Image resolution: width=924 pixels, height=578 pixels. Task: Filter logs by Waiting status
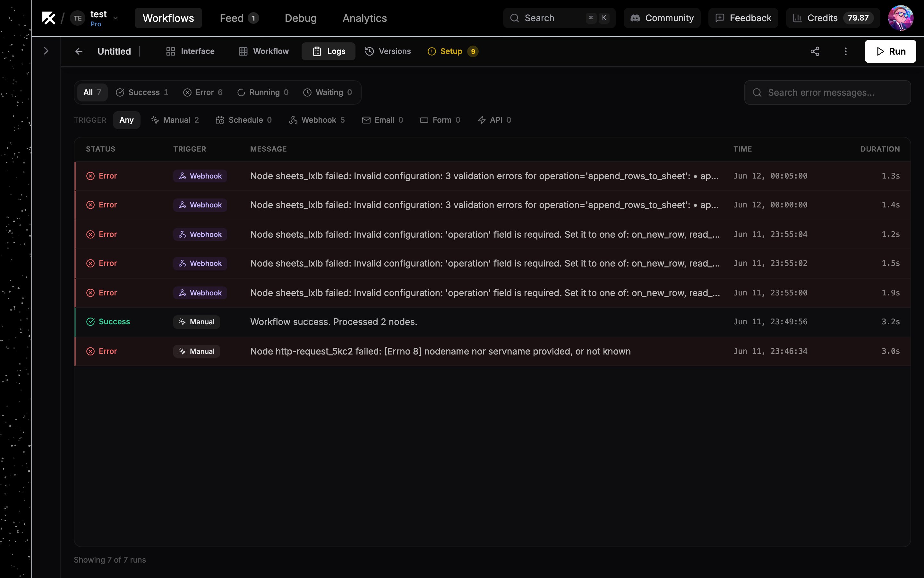[328, 92]
